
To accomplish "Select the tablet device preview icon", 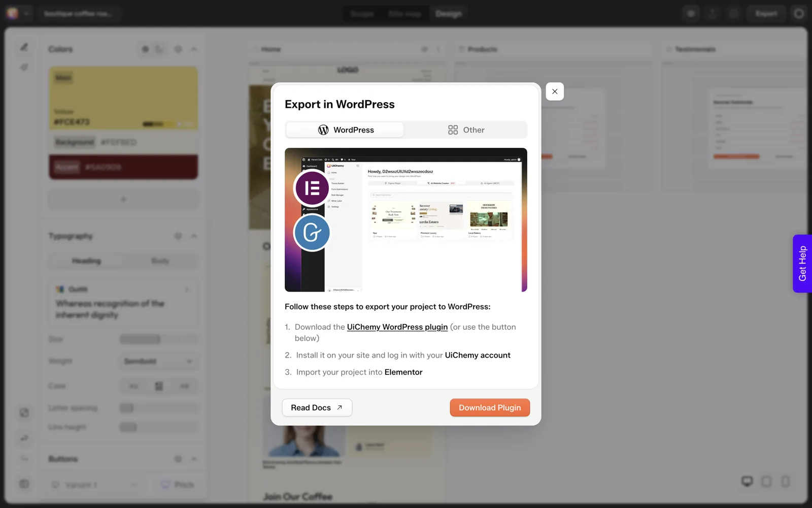I will [766, 481].
